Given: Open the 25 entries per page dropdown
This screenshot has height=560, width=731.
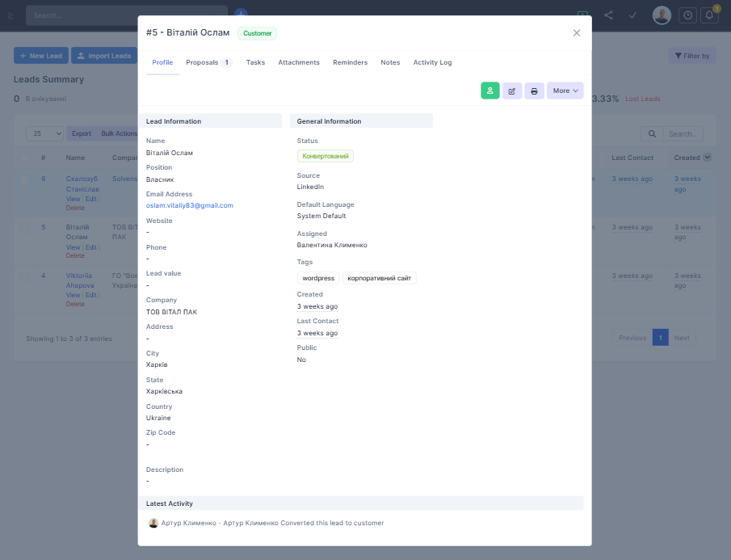Looking at the screenshot, I should point(45,133).
